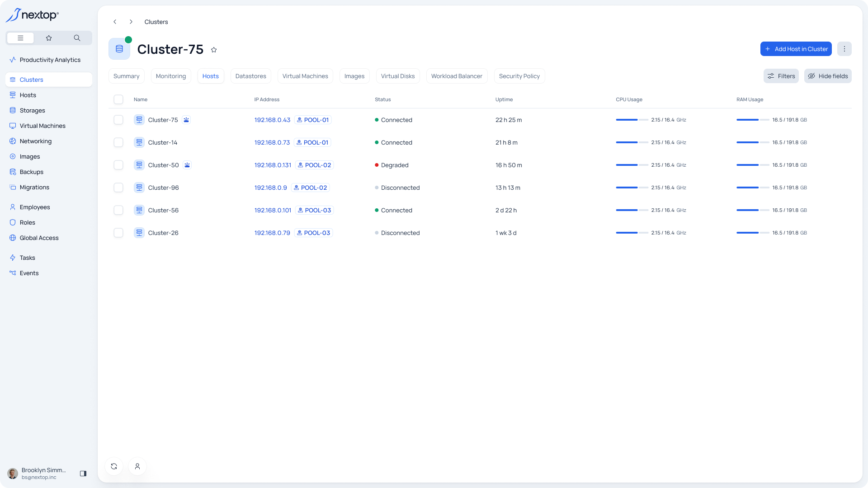The width and height of the screenshot is (868, 488).
Task: Sort by the Uptime column header
Action: (504, 99)
